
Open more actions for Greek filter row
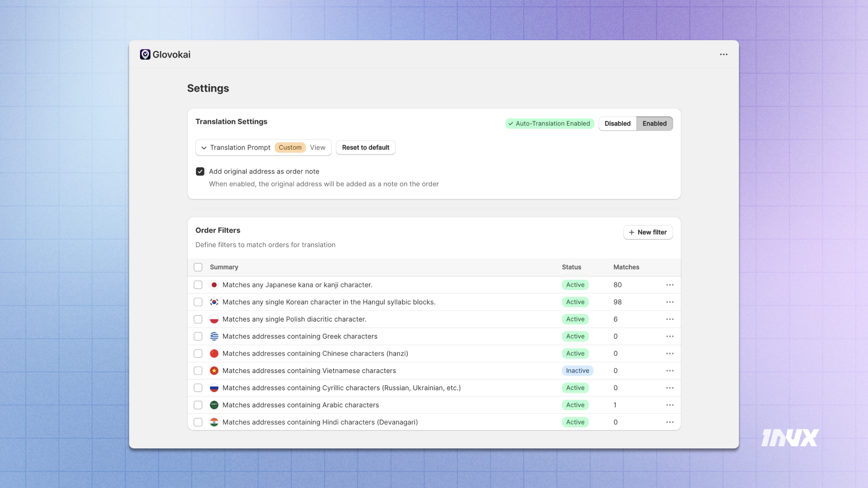tap(670, 336)
